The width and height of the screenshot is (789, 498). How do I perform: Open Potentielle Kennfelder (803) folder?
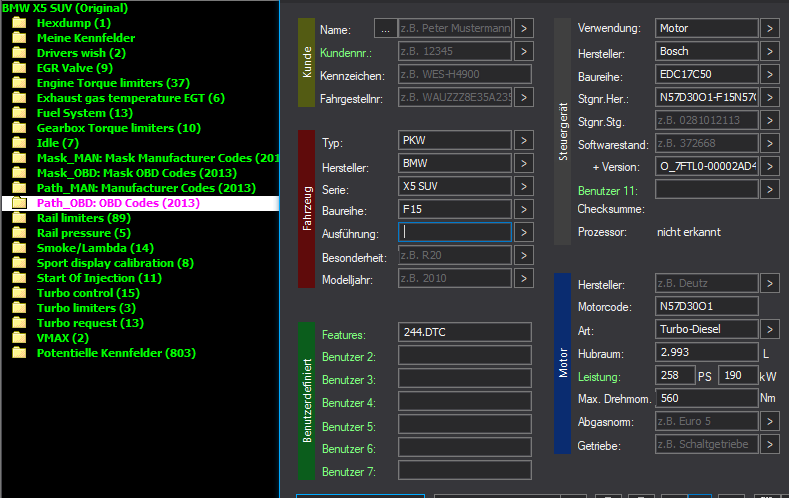pos(116,353)
